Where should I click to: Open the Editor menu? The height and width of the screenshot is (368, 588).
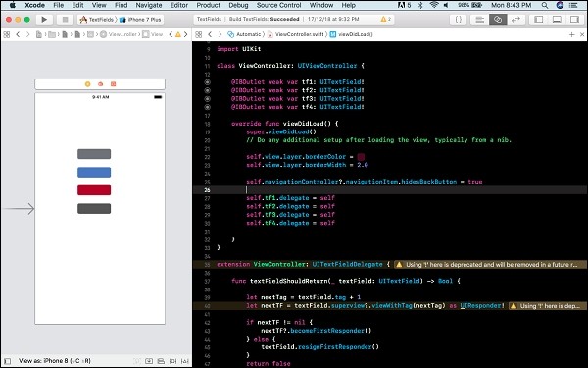179,5
